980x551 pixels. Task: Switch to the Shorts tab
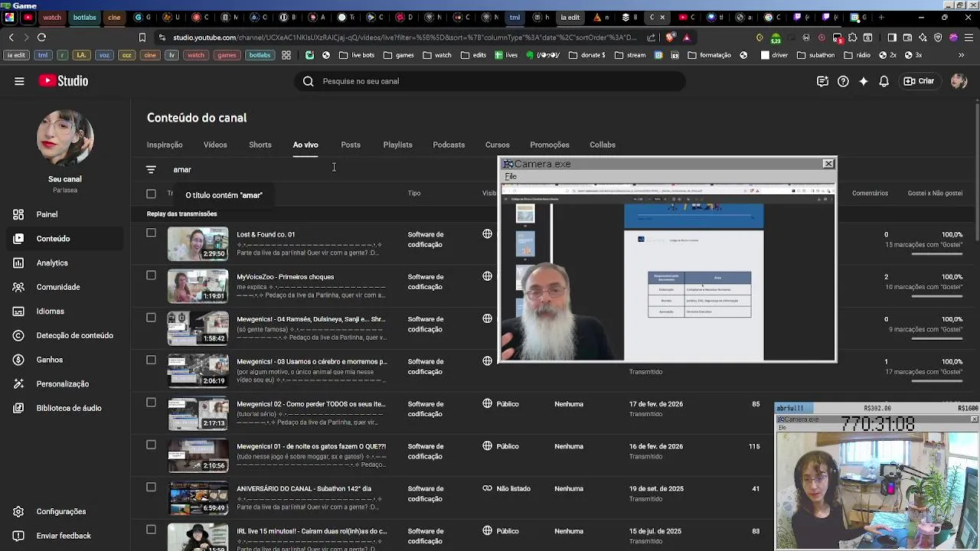260,145
